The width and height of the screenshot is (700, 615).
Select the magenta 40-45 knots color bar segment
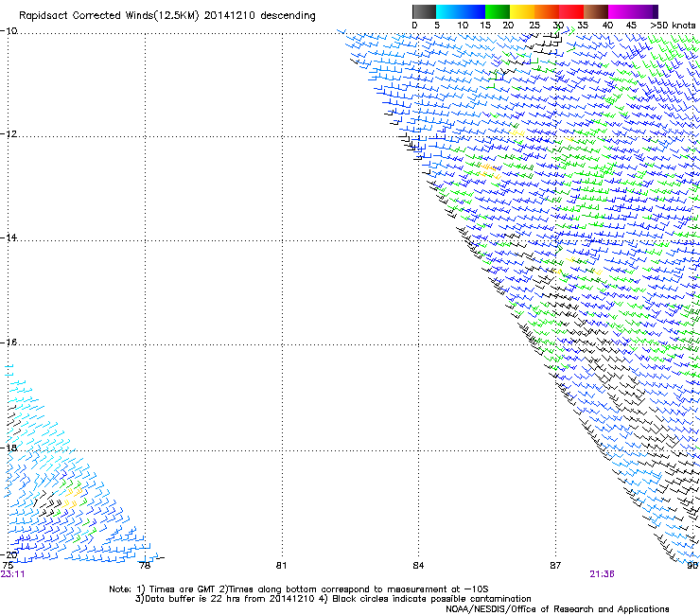coord(621,11)
